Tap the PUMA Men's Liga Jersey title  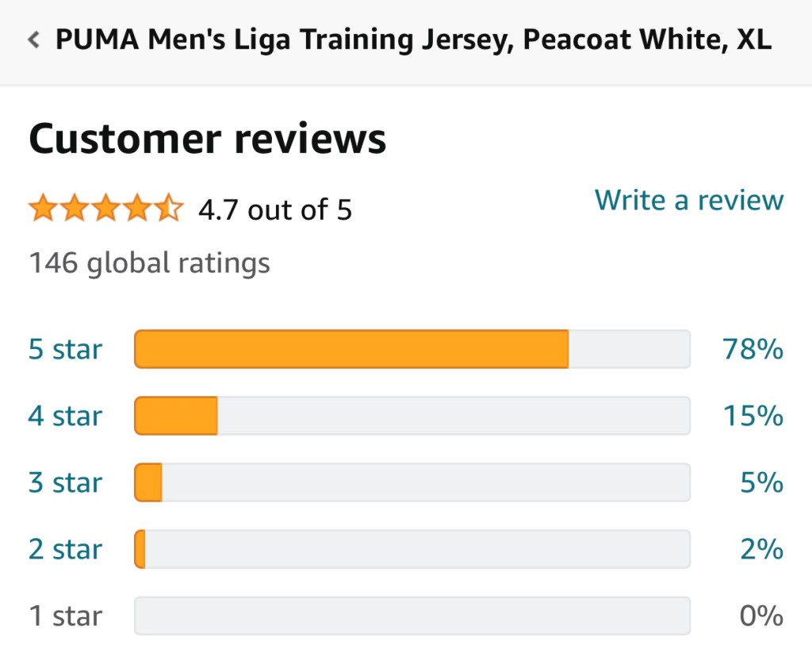412,40
